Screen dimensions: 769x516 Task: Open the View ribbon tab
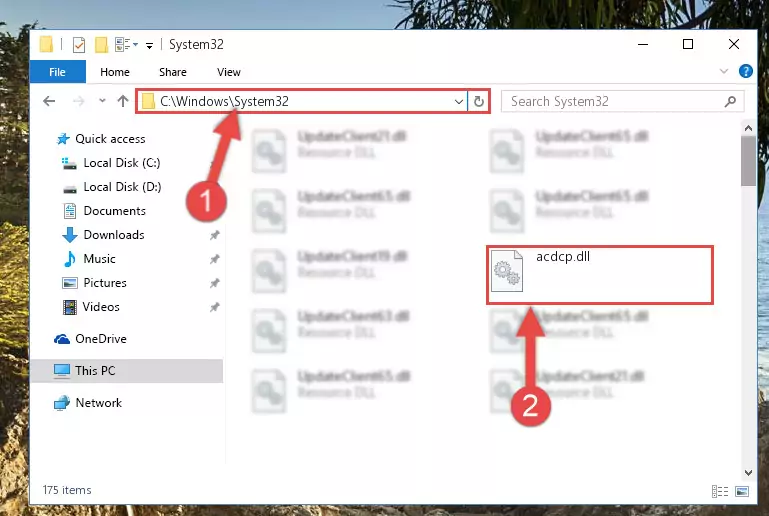pos(229,72)
